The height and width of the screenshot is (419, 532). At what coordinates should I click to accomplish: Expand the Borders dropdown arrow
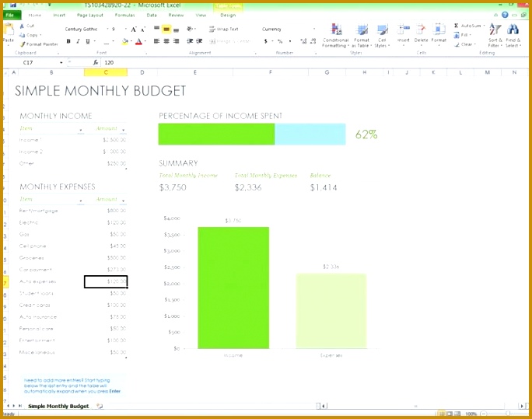[114, 42]
